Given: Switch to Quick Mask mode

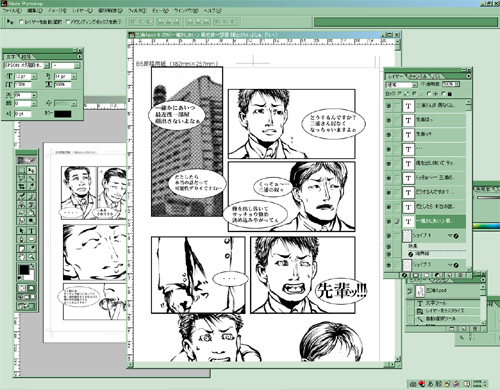Looking at the screenshot, I should point(31,288).
